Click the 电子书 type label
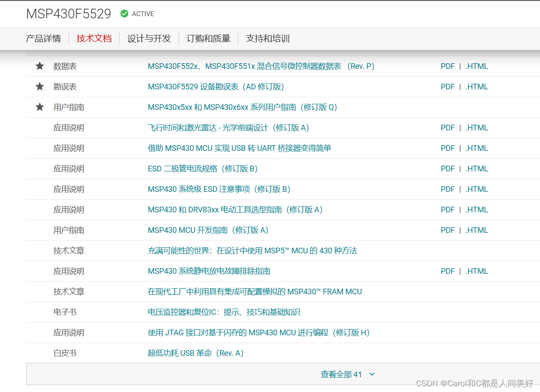The width and height of the screenshot is (540, 392). click(x=65, y=312)
